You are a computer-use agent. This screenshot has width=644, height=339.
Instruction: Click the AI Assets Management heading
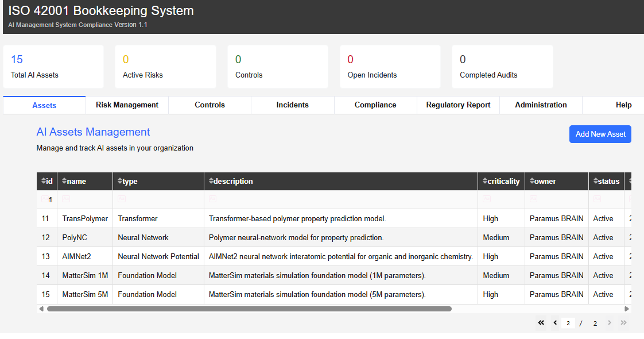tap(93, 132)
